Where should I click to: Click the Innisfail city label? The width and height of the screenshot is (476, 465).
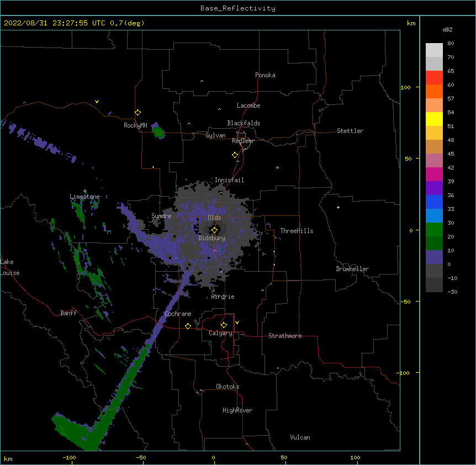coord(229,180)
